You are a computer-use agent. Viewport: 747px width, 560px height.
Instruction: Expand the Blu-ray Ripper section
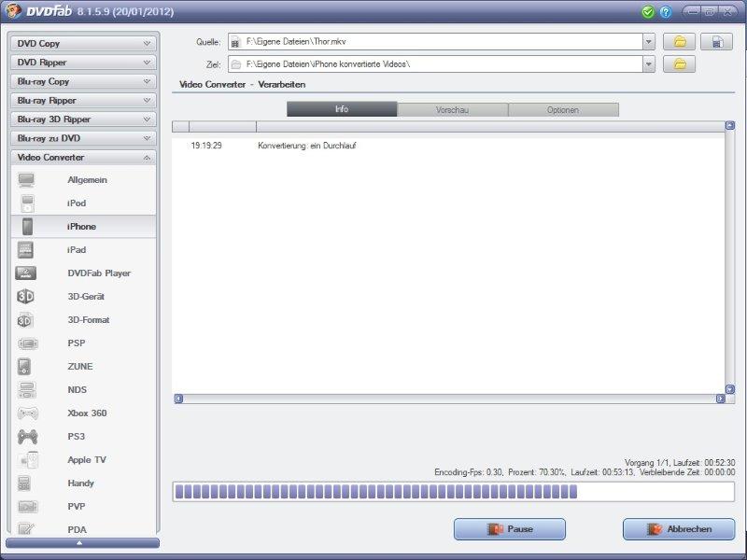pos(83,100)
